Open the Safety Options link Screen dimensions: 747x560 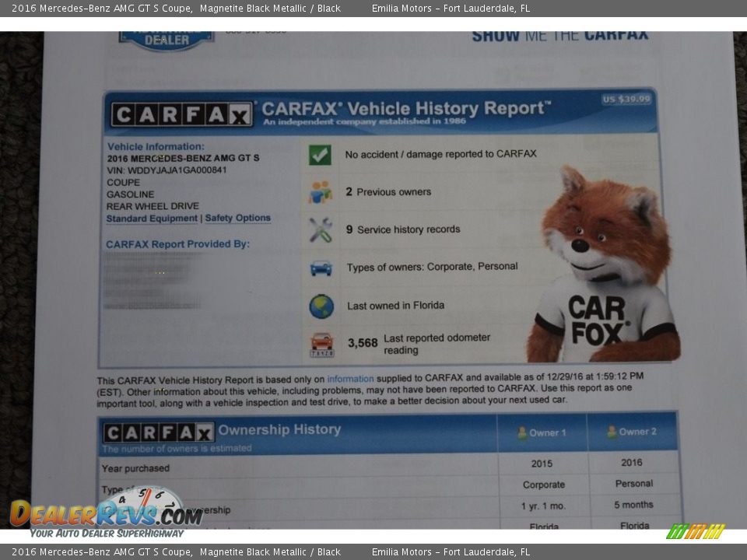pos(237,219)
